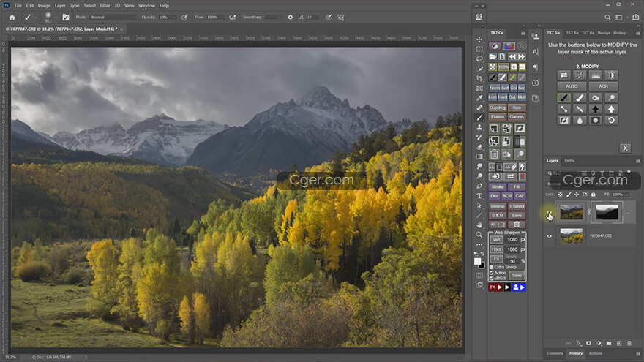
Task: Click the X button in TK7 Go panel
Action: (x=625, y=148)
